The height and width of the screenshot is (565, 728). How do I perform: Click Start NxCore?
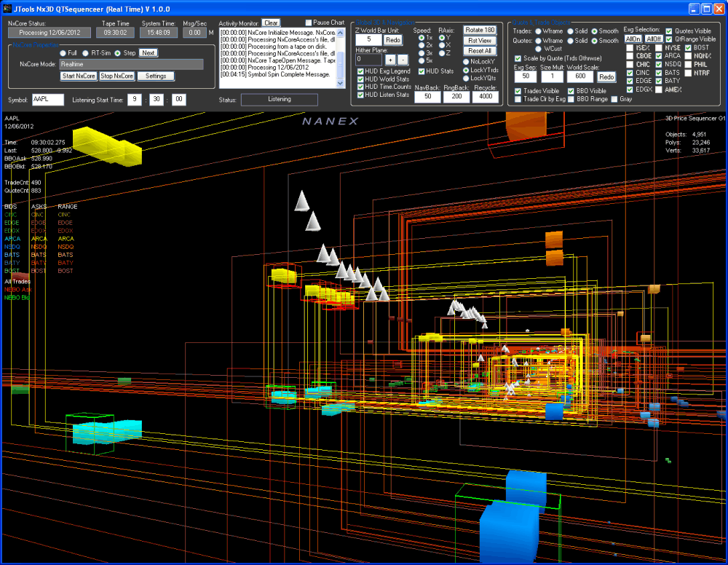(79, 76)
